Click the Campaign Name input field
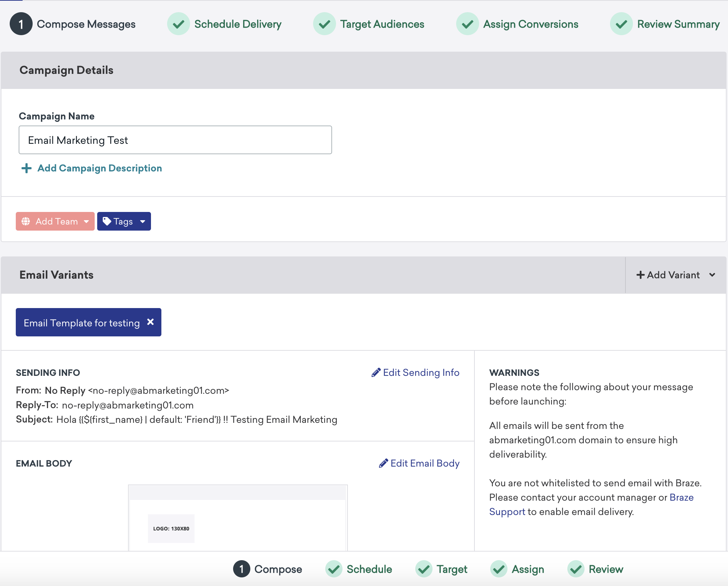728x586 pixels. (x=175, y=140)
